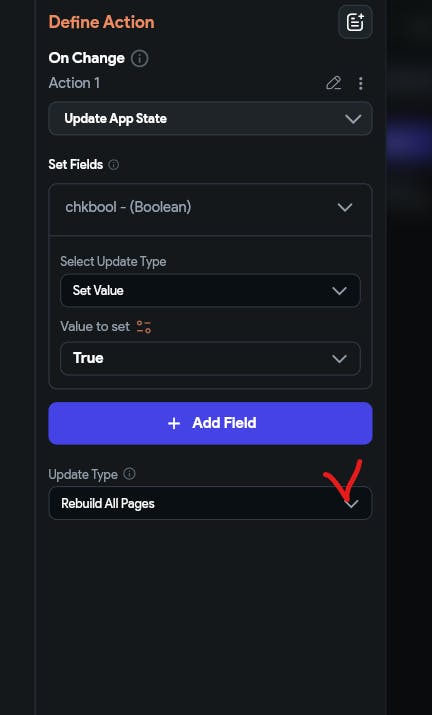Viewport: 432px width, 715px height.
Task: Click the orange variable icon next to Value to set
Action: pos(144,326)
